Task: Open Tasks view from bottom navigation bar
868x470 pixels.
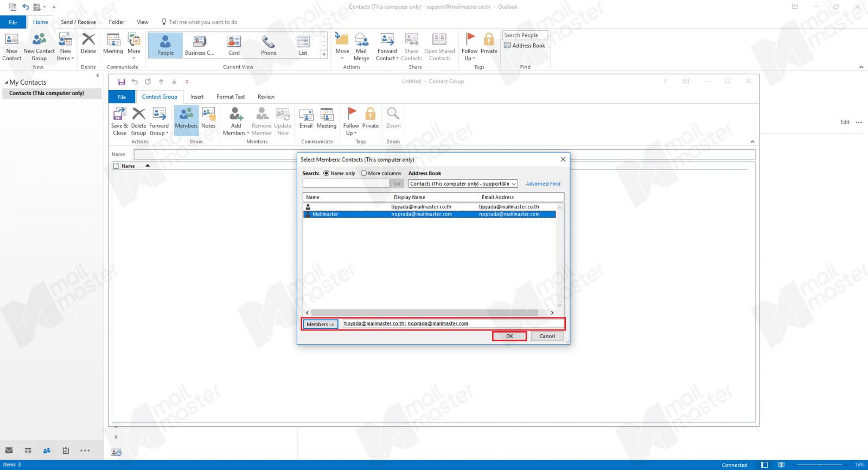Action: coord(66,450)
